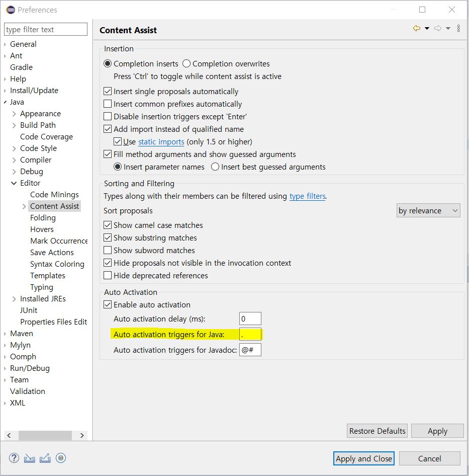The image size is (469, 476).
Task: Expand the Maven tree node
Action: point(5,334)
